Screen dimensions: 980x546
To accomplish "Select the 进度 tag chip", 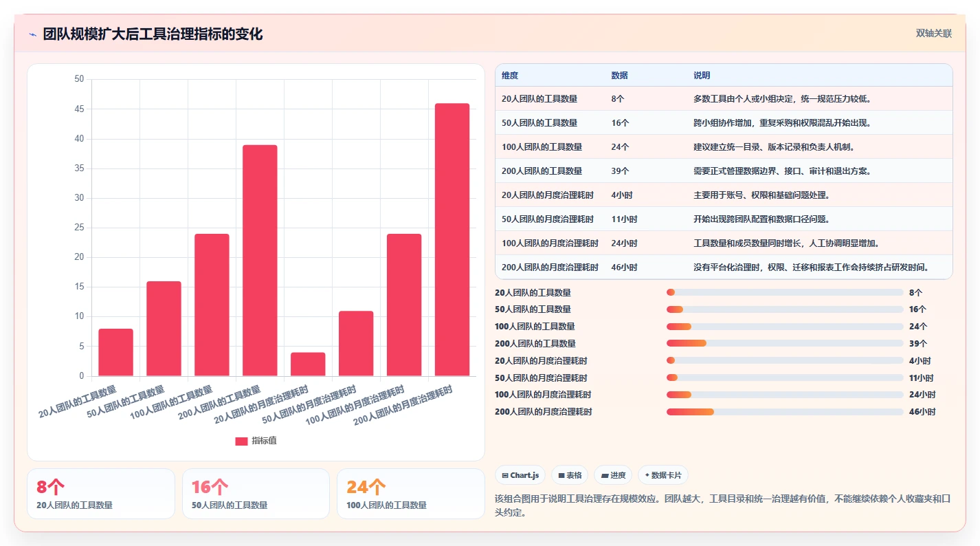I will 613,475.
